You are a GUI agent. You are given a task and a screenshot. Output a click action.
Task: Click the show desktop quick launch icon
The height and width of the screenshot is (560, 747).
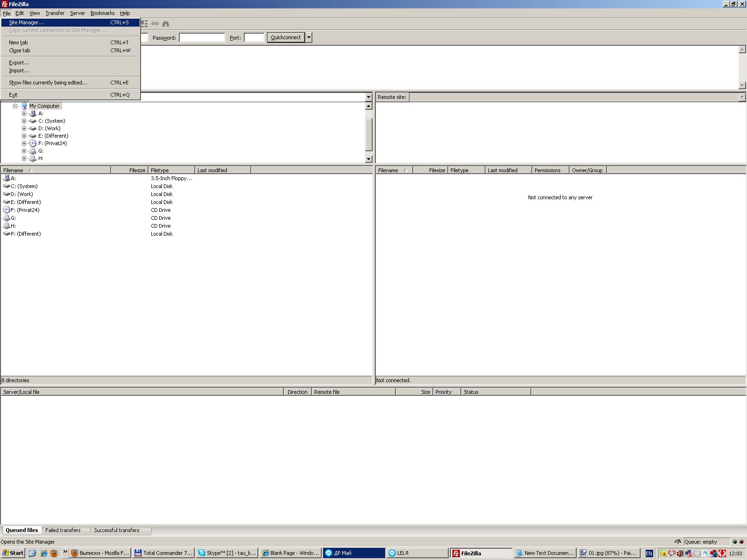[32, 553]
